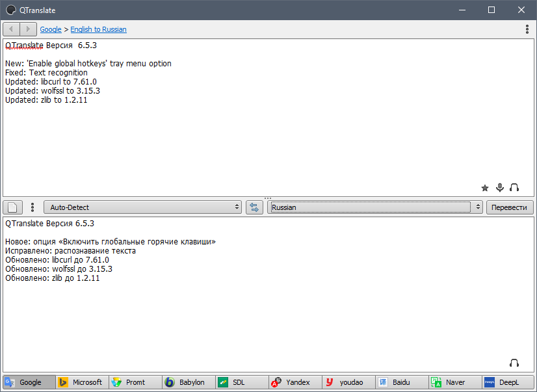Click translated line 'Обновлено: wolfssl до 3.15.3'
The height and width of the screenshot is (392, 537).
[x=59, y=268]
